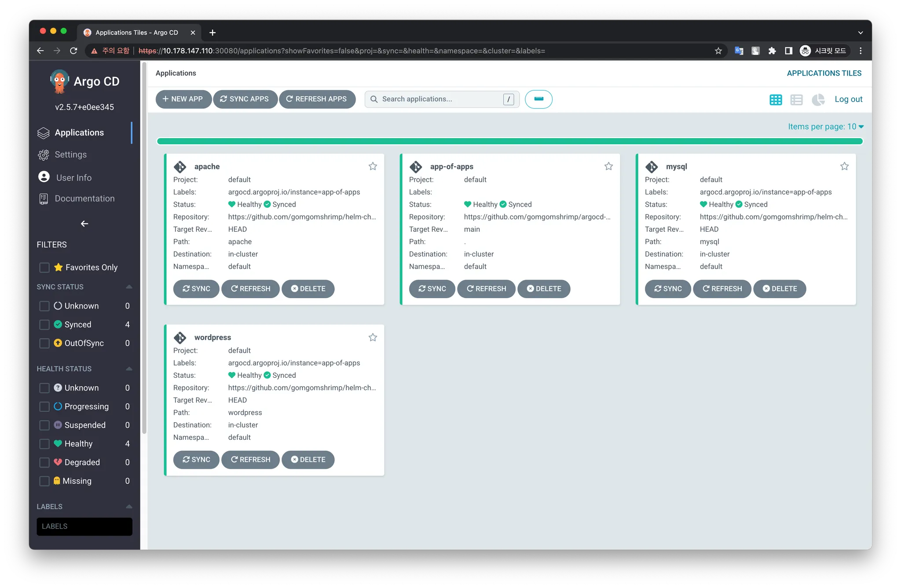901x588 pixels.
Task: Focus the Search applications field
Action: click(440, 99)
